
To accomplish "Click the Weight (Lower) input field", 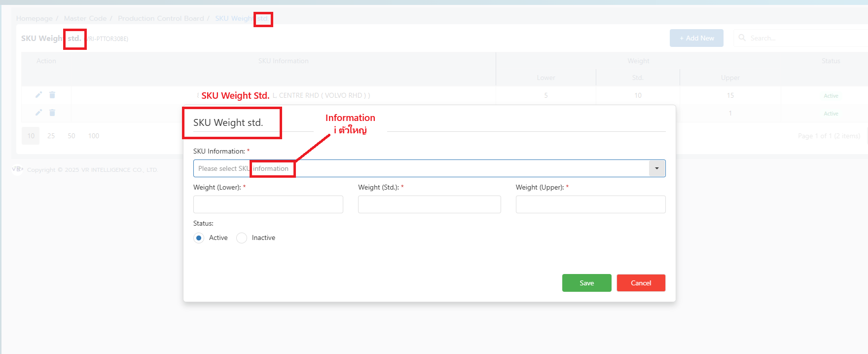I will [268, 204].
